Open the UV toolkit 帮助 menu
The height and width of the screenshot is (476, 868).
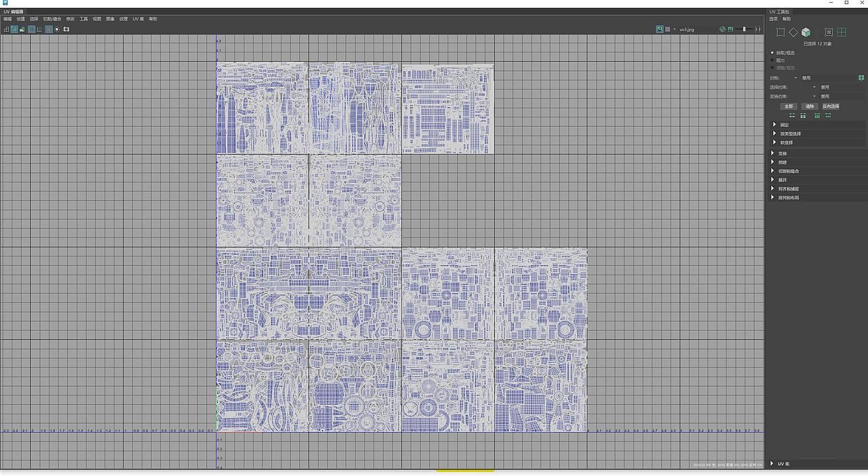click(787, 19)
